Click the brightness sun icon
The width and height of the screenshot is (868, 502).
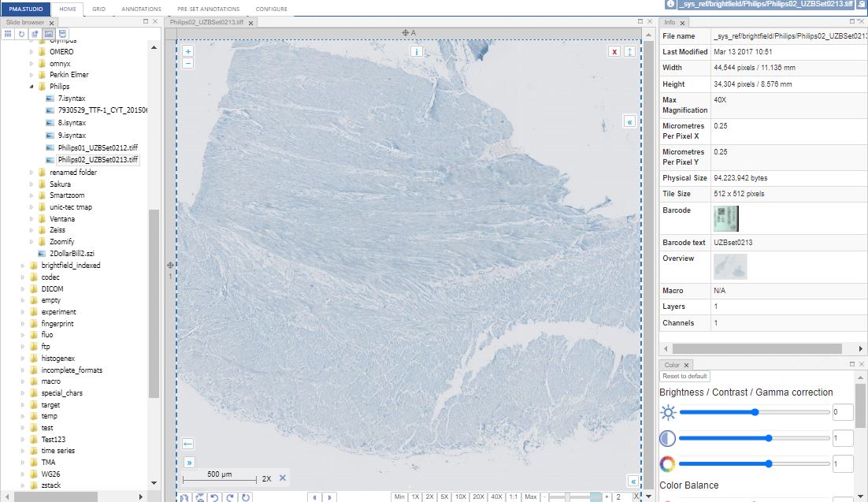pyautogui.click(x=668, y=412)
